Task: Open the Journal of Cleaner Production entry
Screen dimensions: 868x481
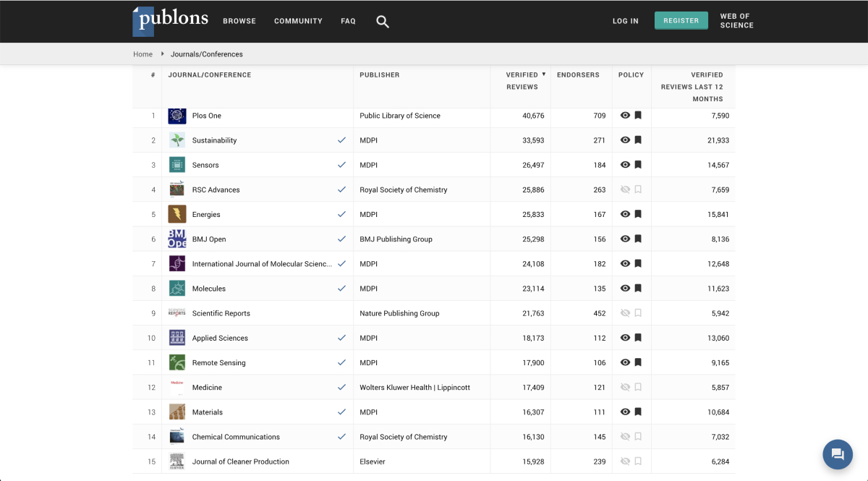Action: pos(240,461)
